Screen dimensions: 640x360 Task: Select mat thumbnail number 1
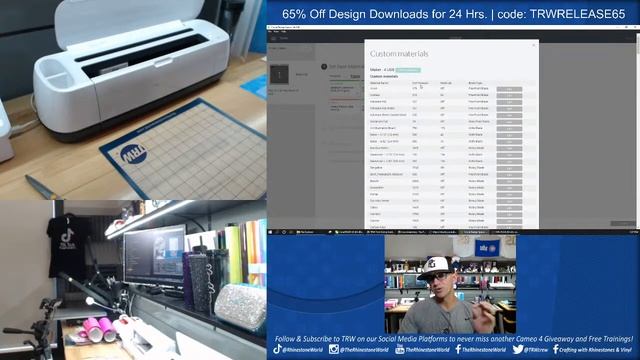coord(279,74)
